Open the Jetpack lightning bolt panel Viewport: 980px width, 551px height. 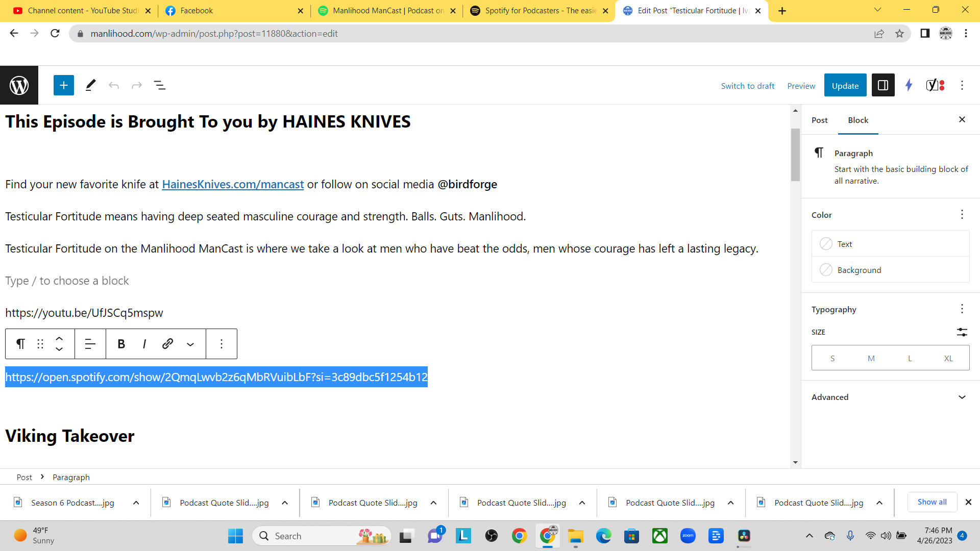click(x=909, y=85)
